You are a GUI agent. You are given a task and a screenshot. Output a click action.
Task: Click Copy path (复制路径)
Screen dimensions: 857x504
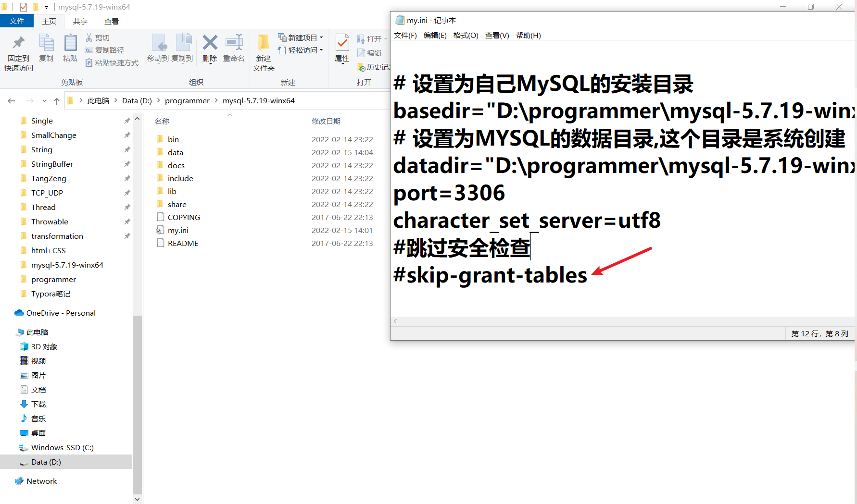[104, 50]
